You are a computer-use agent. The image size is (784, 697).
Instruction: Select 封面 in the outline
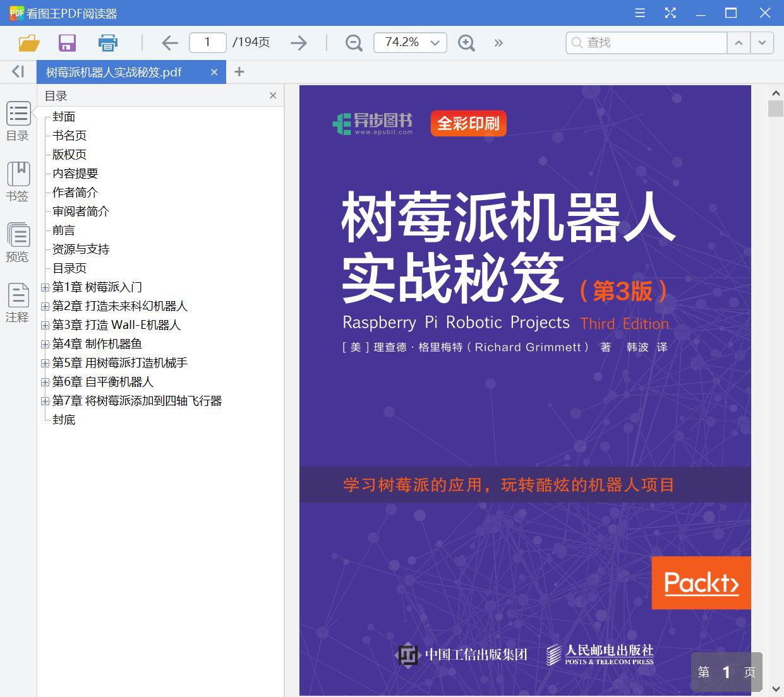(64, 117)
